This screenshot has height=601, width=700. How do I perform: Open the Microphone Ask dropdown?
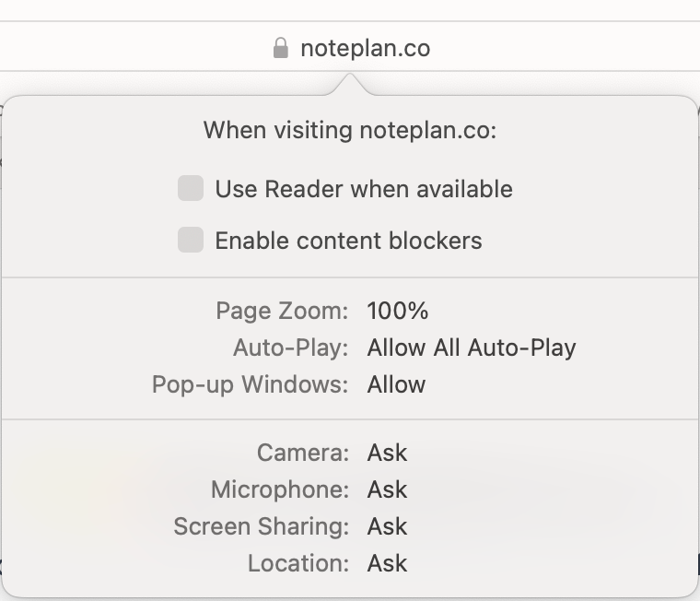tap(387, 489)
